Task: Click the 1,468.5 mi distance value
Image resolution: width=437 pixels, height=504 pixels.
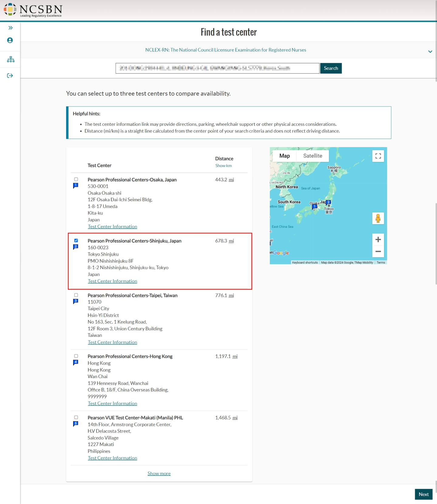Action: (226, 418)
